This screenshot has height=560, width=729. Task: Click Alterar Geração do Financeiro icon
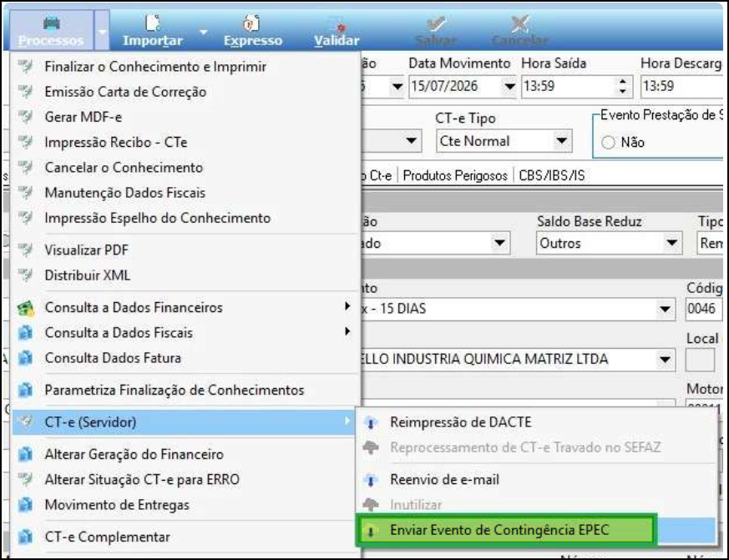tap(26, 454)
